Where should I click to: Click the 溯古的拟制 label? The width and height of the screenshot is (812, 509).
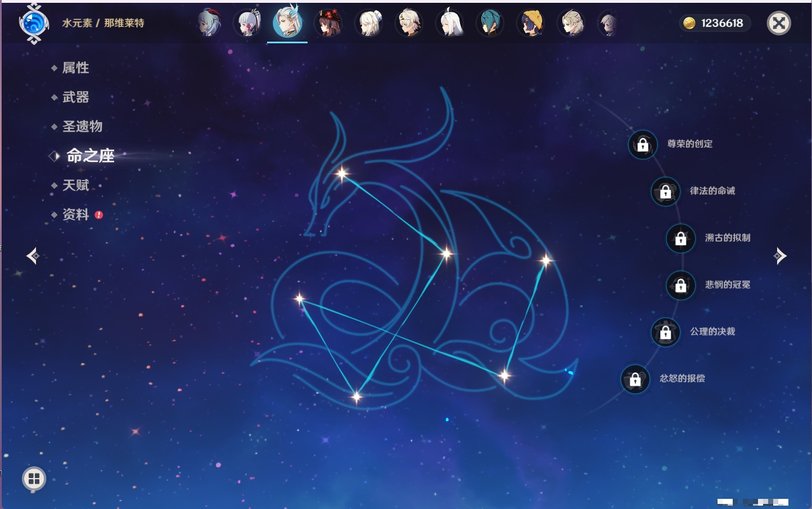pos(728,237)
